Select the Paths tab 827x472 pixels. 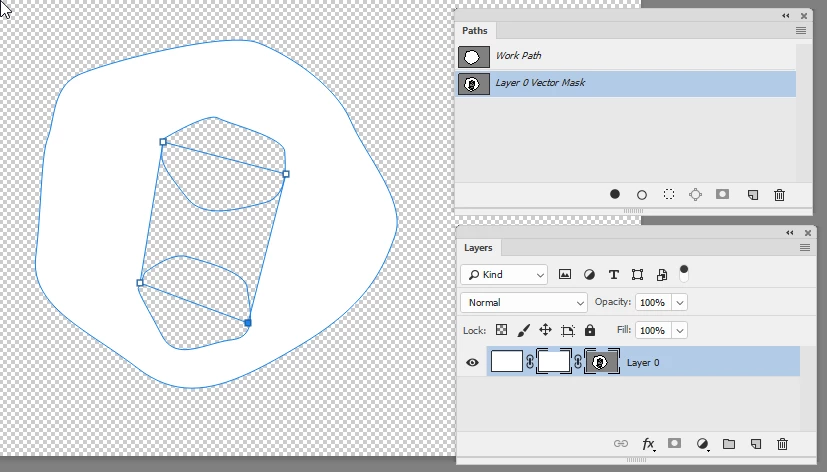(475, 31)
